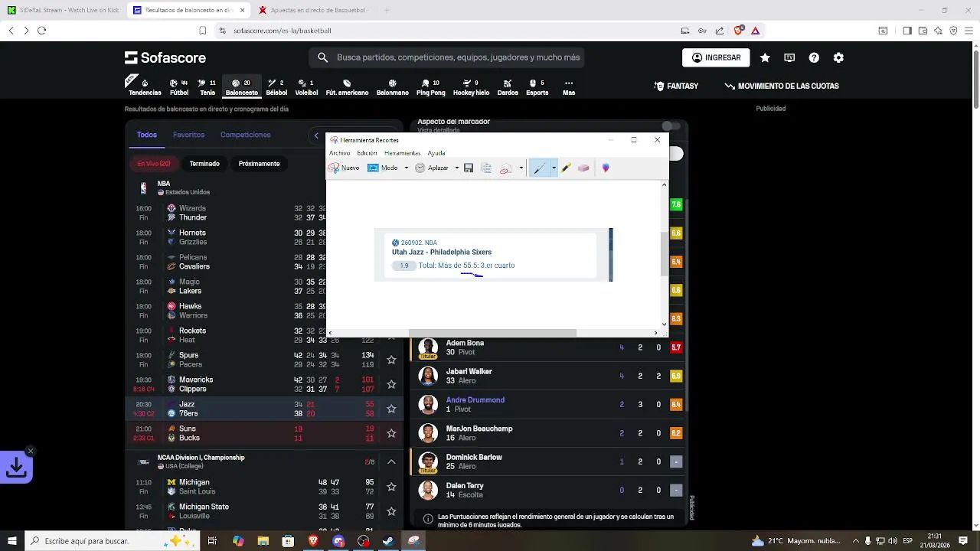Open Brave browser from the taskbar
Screen dimensions: 980x551
point(313,541)
